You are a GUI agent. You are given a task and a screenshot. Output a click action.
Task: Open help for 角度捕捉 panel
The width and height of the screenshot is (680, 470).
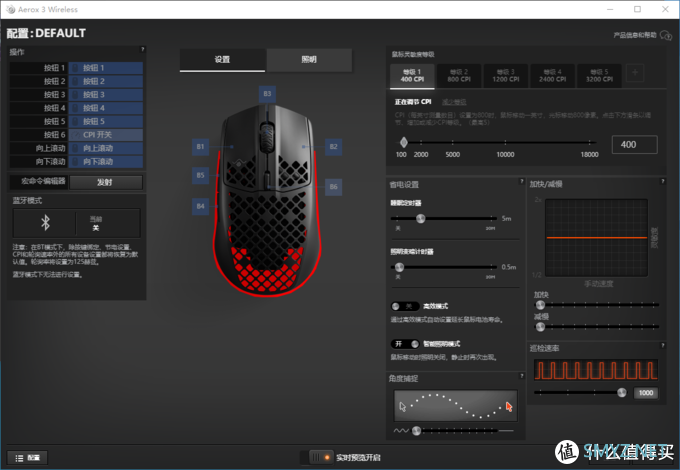tap(522, 375)
